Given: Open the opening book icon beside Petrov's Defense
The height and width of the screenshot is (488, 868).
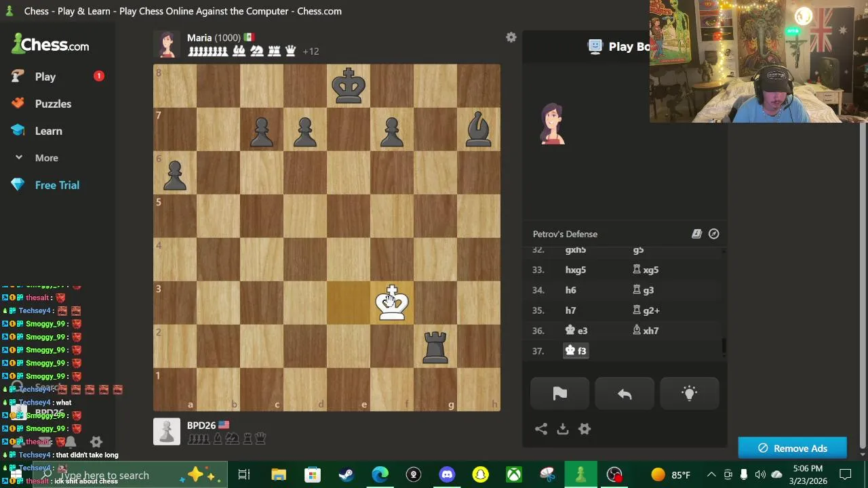Looking at the screenshot, I should pyautogui.click(x=696, y=234).
